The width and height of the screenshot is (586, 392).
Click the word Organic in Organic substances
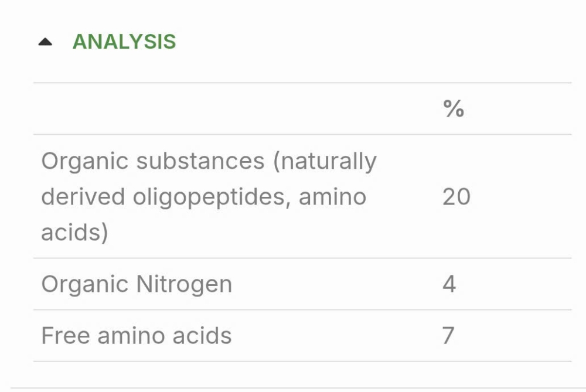85,162
